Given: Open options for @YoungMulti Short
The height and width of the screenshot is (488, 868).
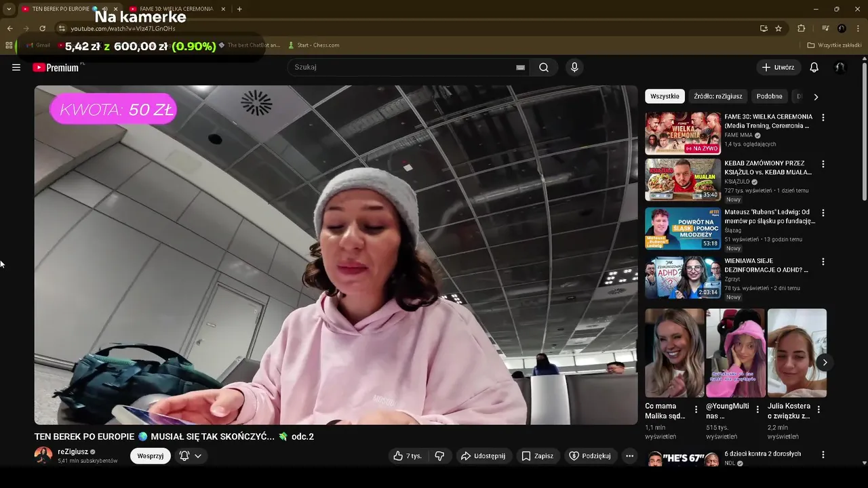Looking at the screenshot, I should [757, 409].
